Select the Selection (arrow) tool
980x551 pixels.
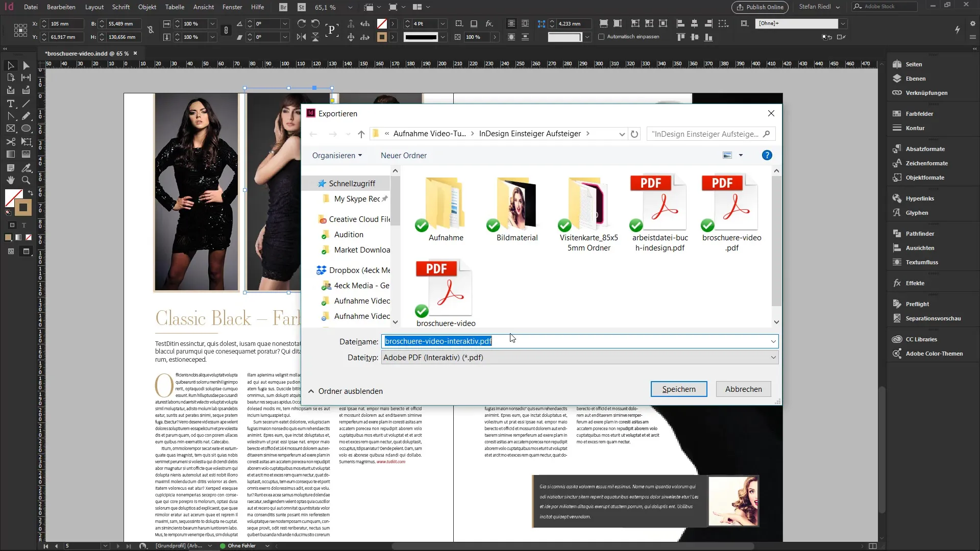[10, 65]
